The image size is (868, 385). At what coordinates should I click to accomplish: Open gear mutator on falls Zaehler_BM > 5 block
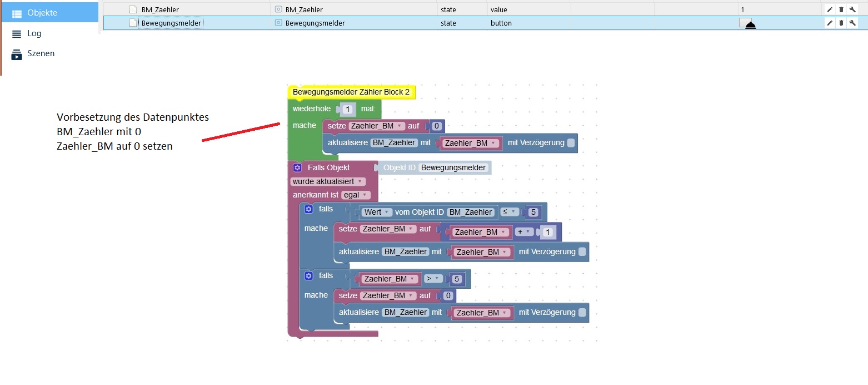(309, 275)
